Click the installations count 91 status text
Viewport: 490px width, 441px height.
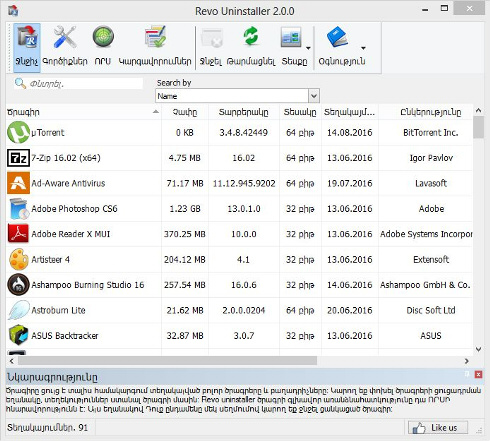coord(47,428)
